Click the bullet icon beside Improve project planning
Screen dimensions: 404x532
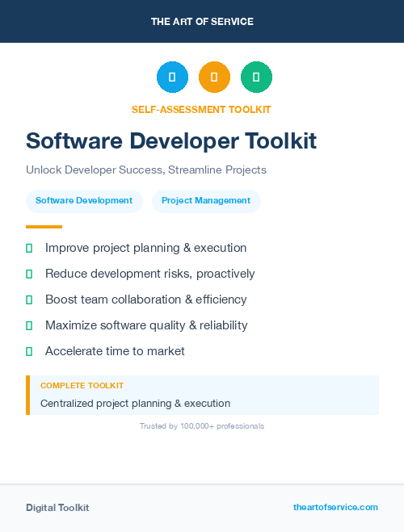tap(29, 249)
